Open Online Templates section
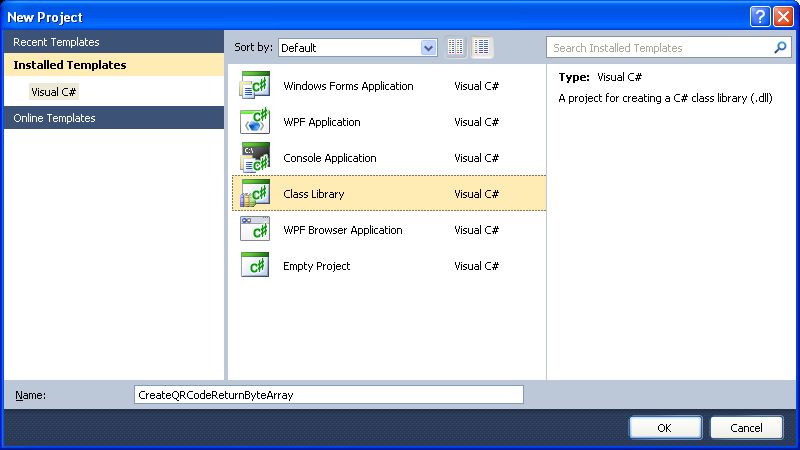This screenshot has width=800, height=450. [114, 118]
